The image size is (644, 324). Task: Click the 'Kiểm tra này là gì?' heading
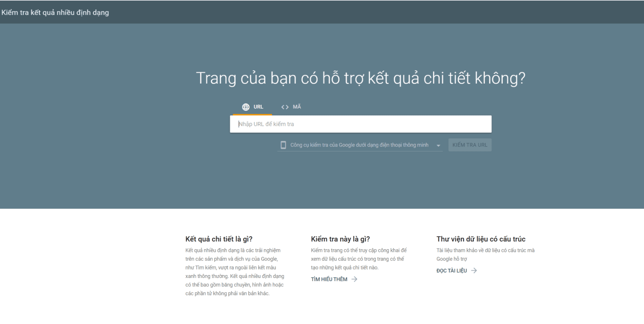coord(340,239)
